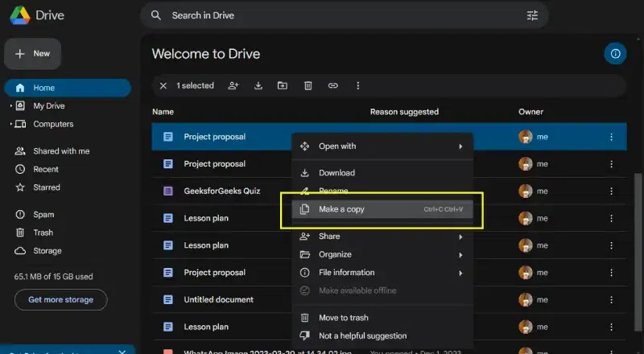Open three-dot menu on Untitled document row
Screen dimensions: 644x354
(x=611, y=300)
